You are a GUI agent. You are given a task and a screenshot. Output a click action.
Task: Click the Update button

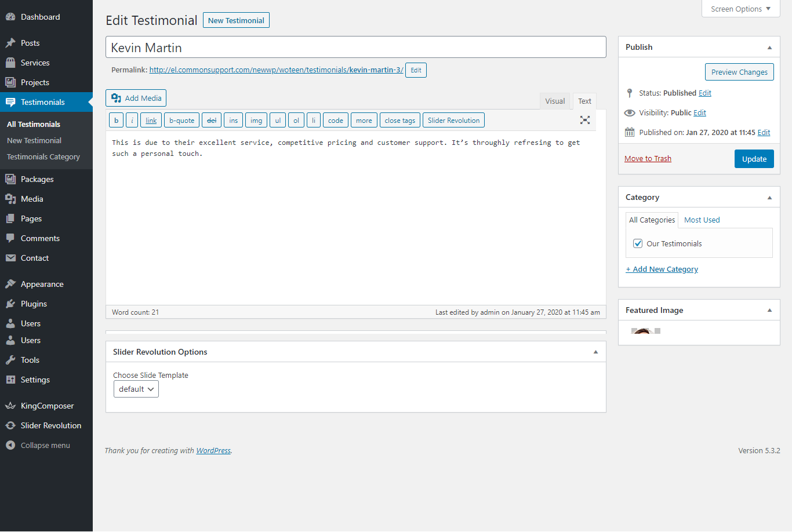click(754, 159)
